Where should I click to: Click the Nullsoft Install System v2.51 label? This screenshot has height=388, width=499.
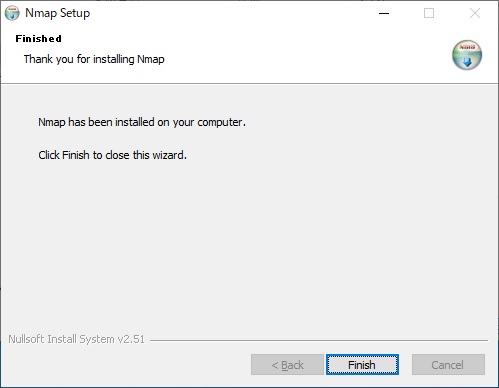point(76,339)
